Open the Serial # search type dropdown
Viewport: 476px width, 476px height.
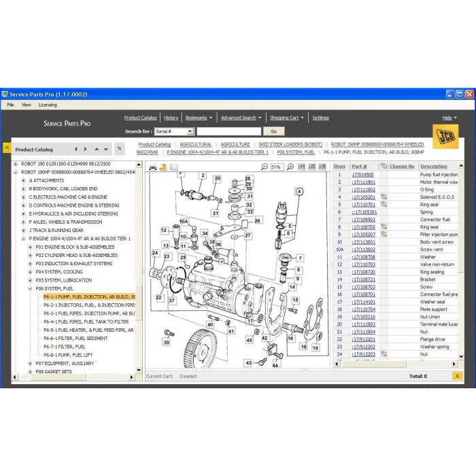point(190,131)
